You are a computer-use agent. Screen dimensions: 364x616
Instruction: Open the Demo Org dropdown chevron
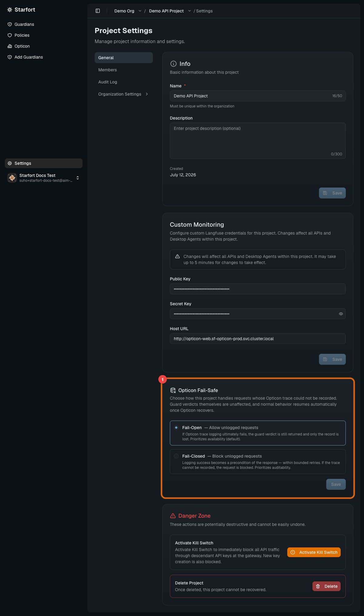click(140, 11)
